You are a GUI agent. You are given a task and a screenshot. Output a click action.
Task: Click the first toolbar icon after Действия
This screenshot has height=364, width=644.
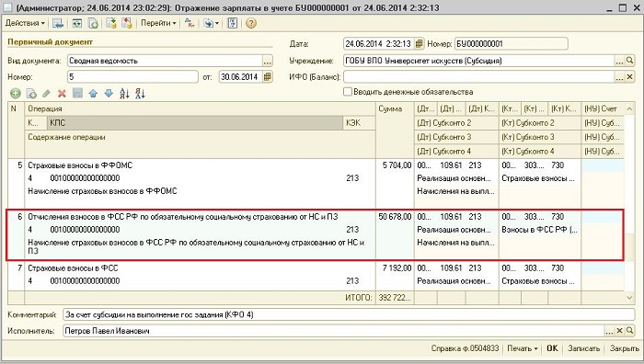click(57, 23)
